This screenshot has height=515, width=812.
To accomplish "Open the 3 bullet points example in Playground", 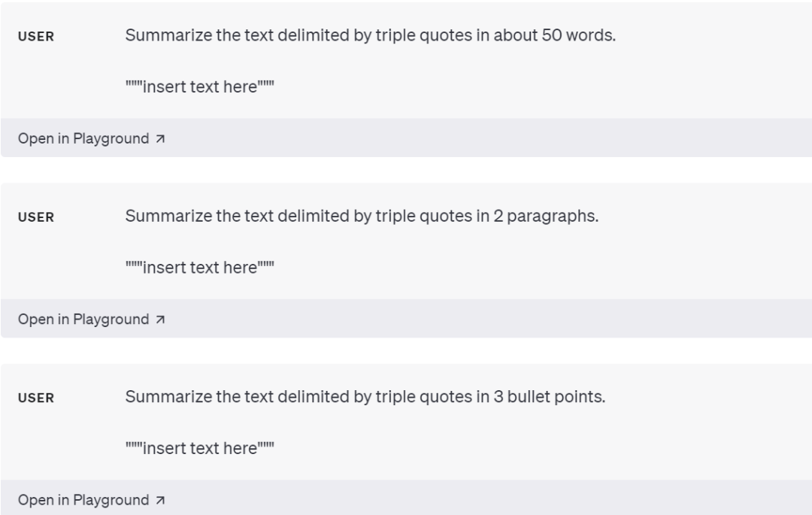I will pyautogui.click(x=91, y=500).
